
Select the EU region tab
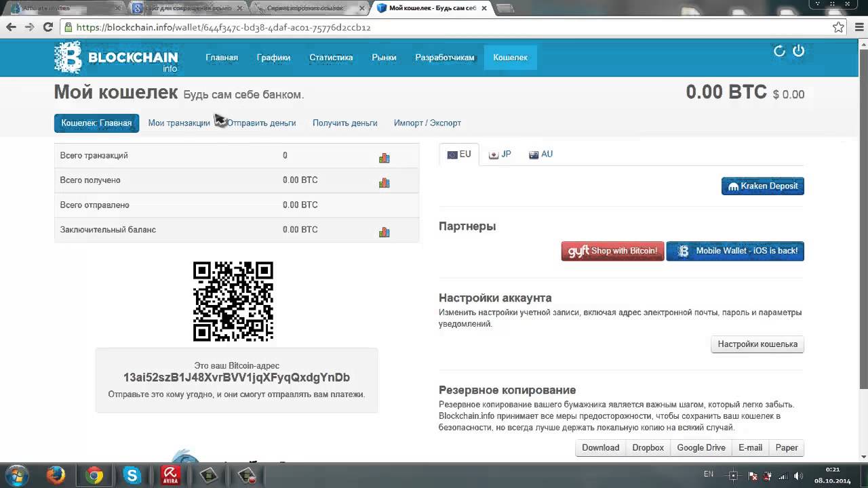pos(459,155)
